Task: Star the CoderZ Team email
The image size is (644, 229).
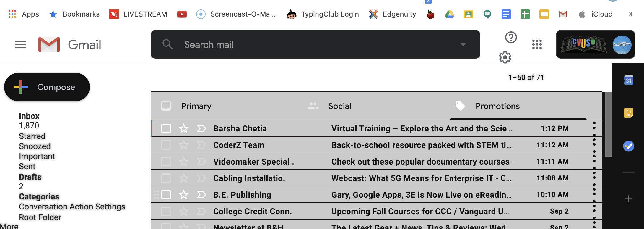Action: pyautogui.click(x=183, y=145)
